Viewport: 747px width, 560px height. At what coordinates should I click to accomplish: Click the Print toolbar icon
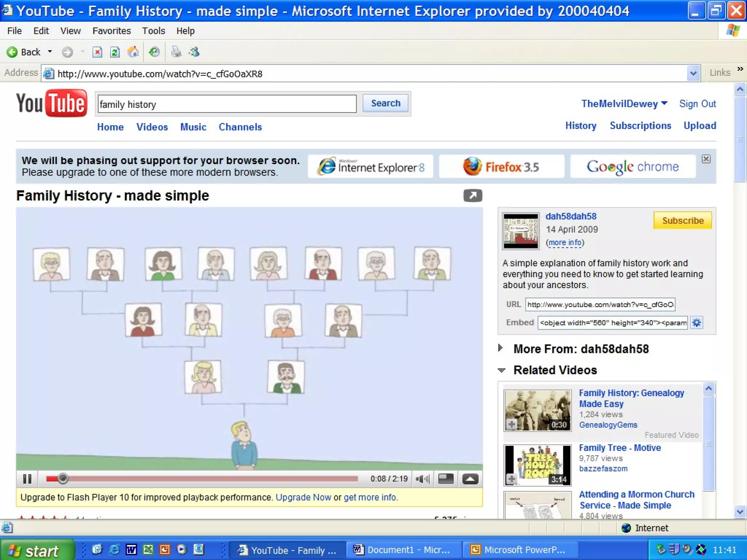click(x=176, y=52)
